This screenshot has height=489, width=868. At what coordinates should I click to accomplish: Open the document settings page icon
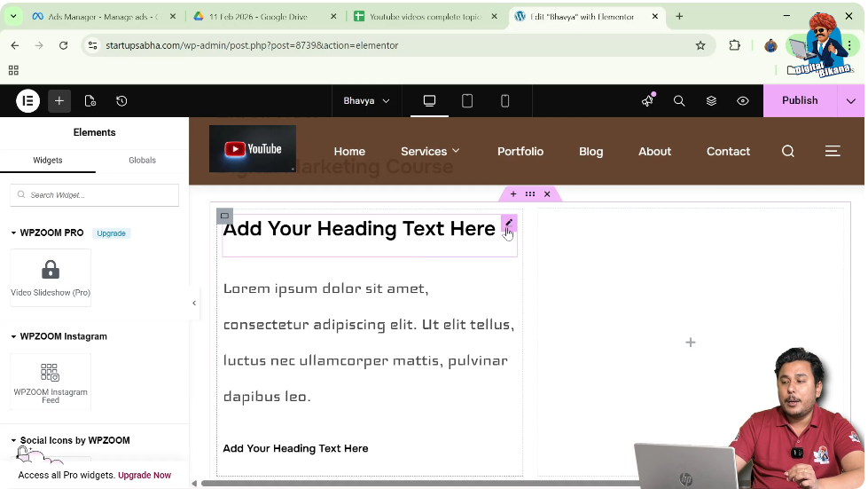[x=90, y=101]
